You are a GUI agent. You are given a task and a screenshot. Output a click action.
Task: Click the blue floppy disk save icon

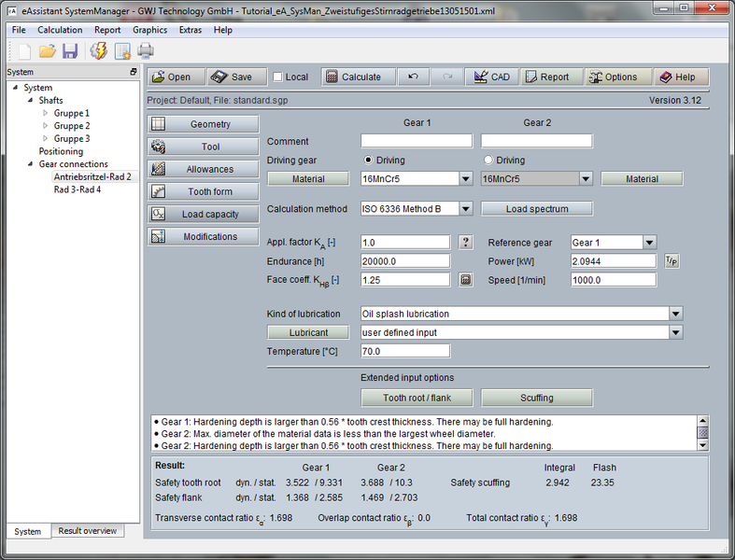click(70, 51)
